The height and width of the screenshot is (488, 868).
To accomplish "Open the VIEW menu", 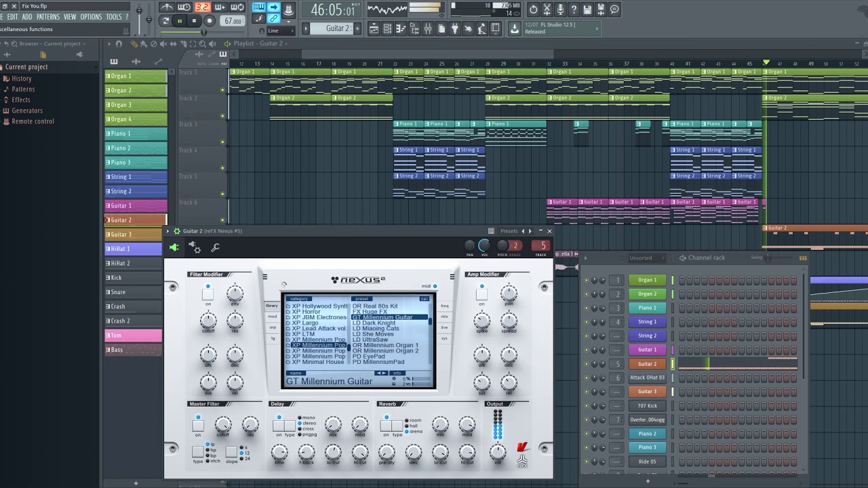I will pyautogui.click(x=70, y=17).
